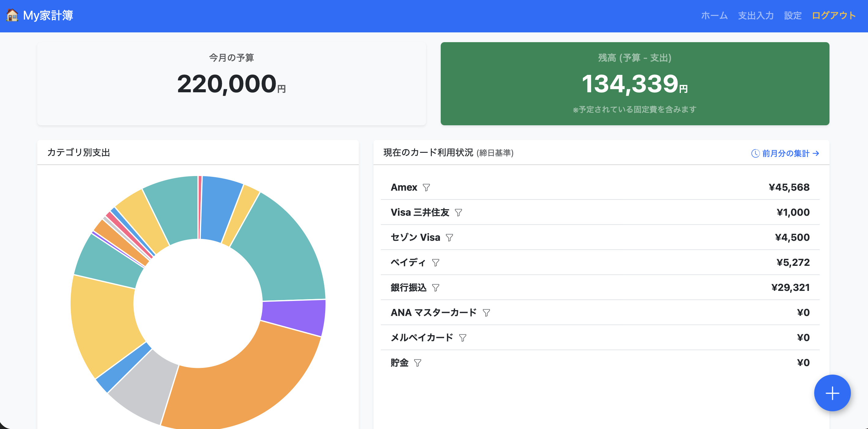Image resolution: width=868 pixels, height=429 pixels.
Task: Filter expenses for 貯金
Action: [x=418, y=363]
